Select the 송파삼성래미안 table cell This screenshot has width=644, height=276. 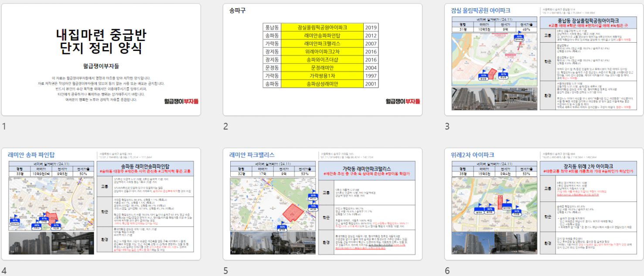point(323,84)
